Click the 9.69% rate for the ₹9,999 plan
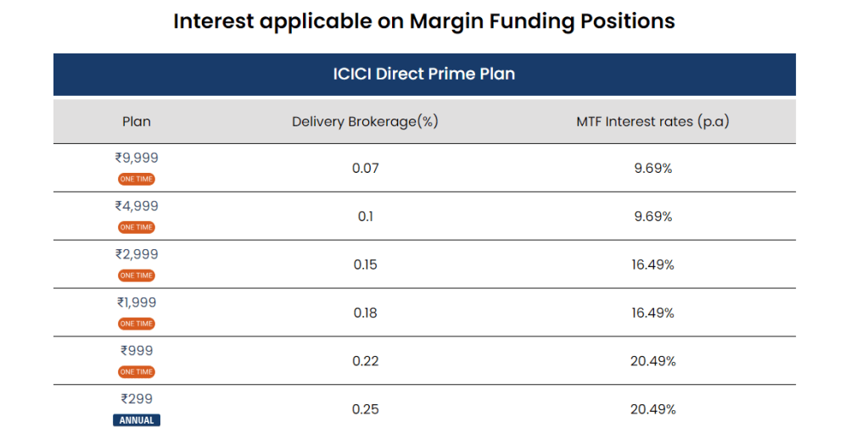This screenshot has height=428, width=868. (x=652, y=168)
